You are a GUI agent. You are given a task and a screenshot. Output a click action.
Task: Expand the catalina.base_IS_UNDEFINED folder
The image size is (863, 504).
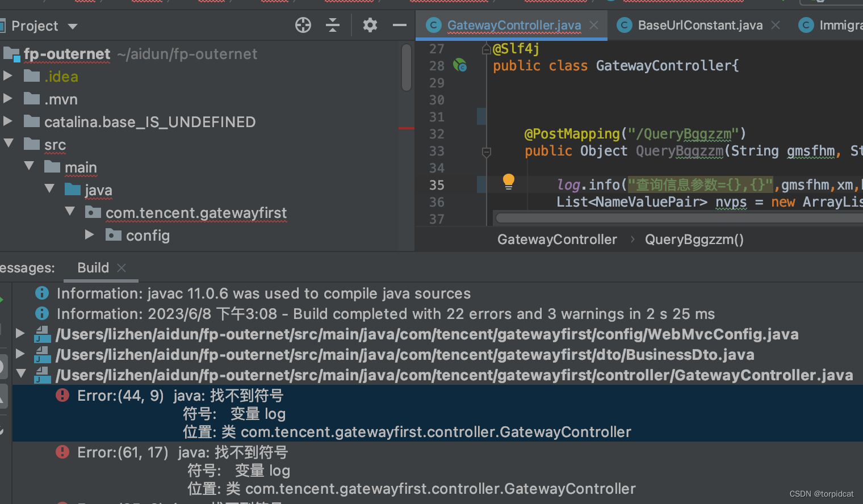click(x=7, y=121)
